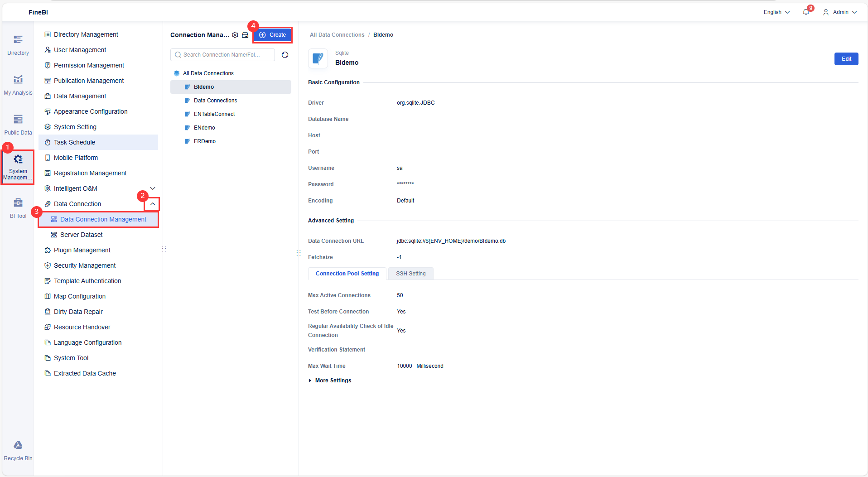The width and height of the screenshot is (868, 477).
Task: Switch to the SSH Setting tab
Action: click(x=410, y=273)
